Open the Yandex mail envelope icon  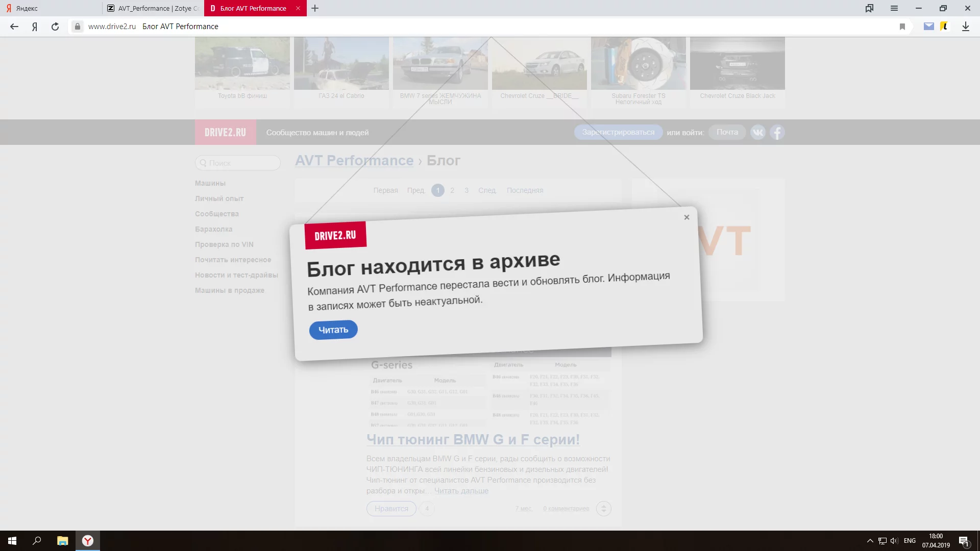pos(929,27)
